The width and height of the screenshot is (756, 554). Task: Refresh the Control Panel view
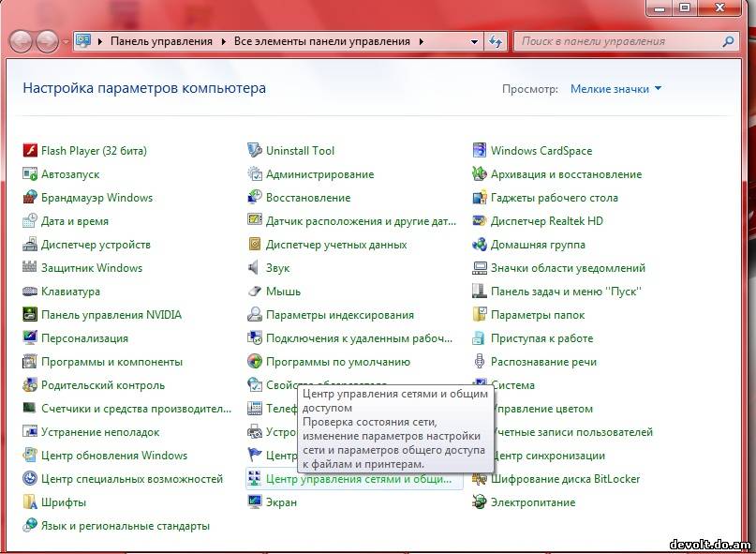point(496,41)
